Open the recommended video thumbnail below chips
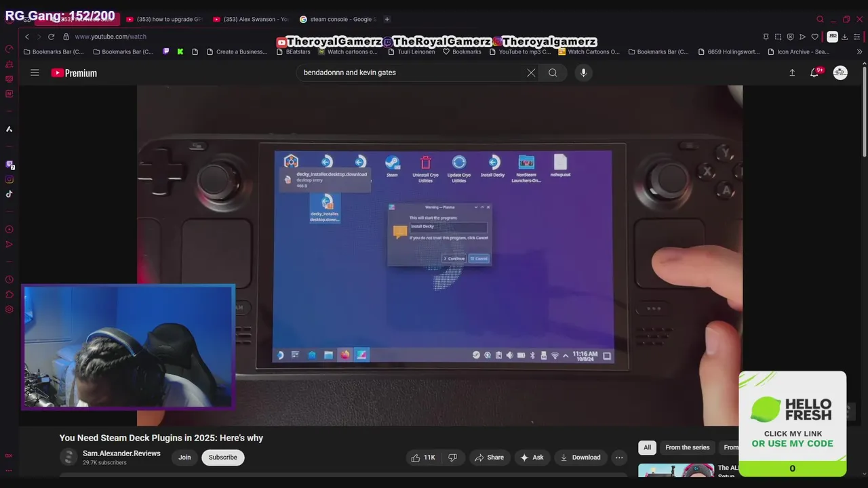The width and height of the screenshot is (868, 488). (676, 470)
